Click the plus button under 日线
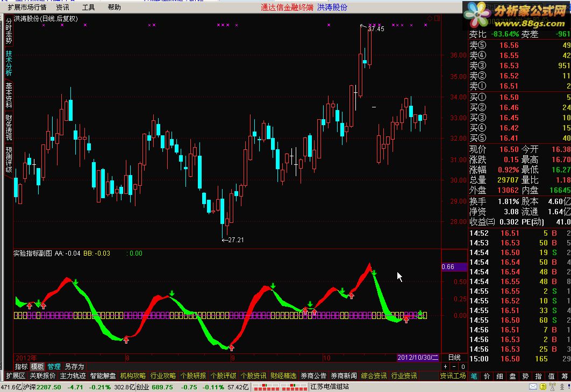This screenshot has width=571, height=392. click(x=445, y=367)
